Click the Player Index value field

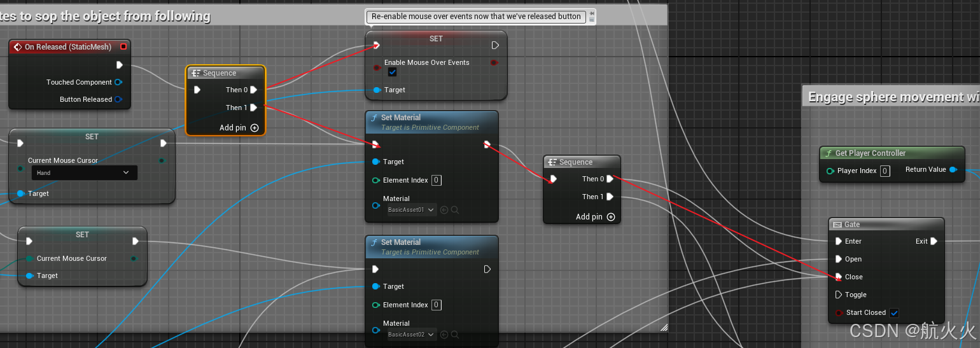click(885, 171)
